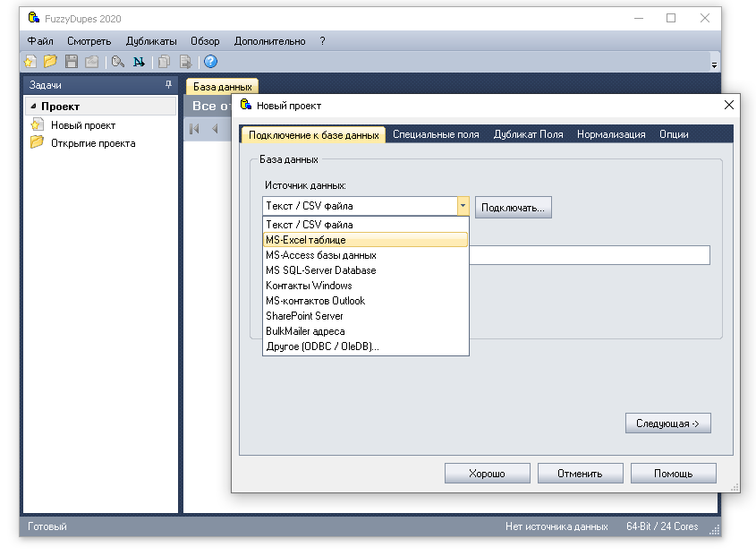Click the Следующая -> button
Image resolution: width=756 pixels, height=556 pixels.
667,423
